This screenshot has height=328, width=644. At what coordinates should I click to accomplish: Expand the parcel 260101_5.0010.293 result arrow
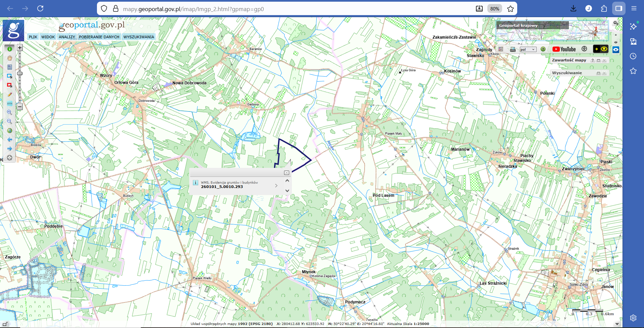[x=276, y=186]
